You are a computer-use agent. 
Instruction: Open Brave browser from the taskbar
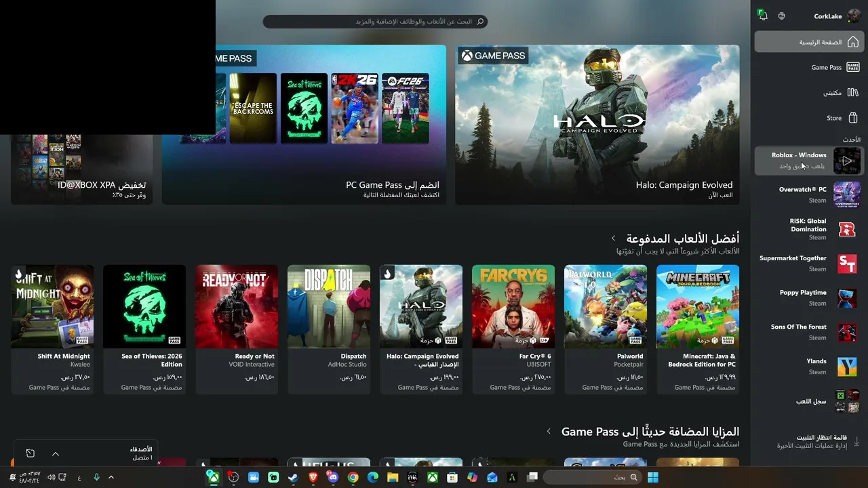[313, 478]
